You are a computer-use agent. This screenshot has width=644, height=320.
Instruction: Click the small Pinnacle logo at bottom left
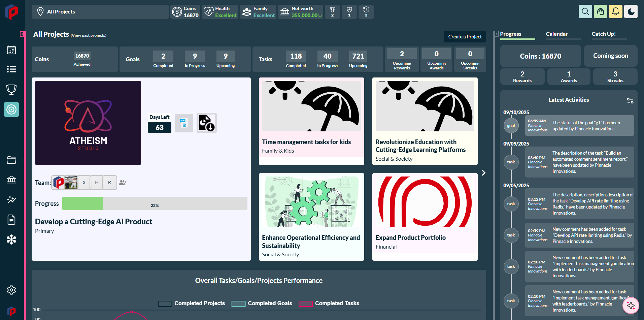[x=11, y=311]
